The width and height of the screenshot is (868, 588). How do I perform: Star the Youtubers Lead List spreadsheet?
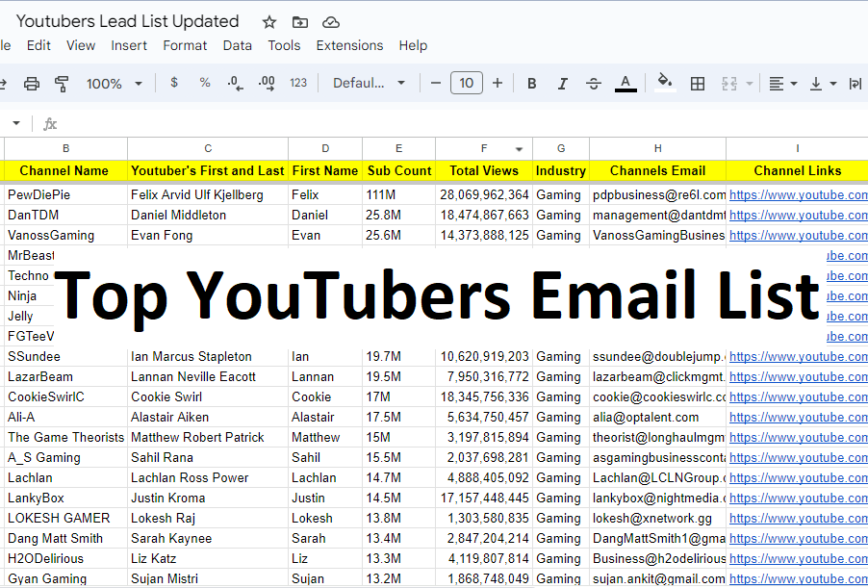coord(268,21)
